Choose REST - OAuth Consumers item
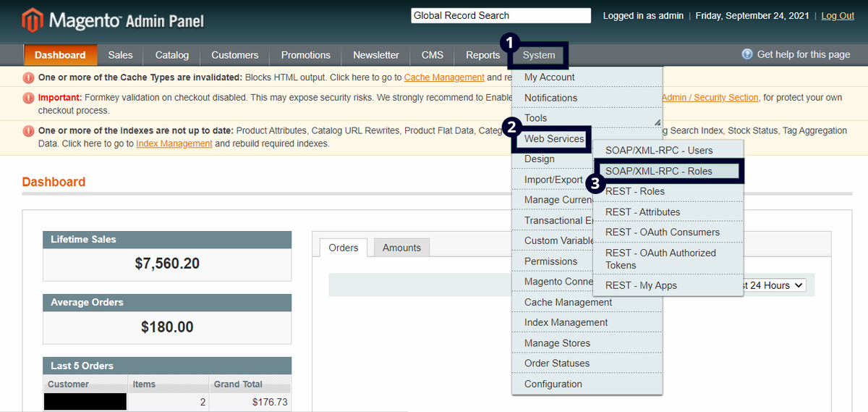 pos(663,232)
